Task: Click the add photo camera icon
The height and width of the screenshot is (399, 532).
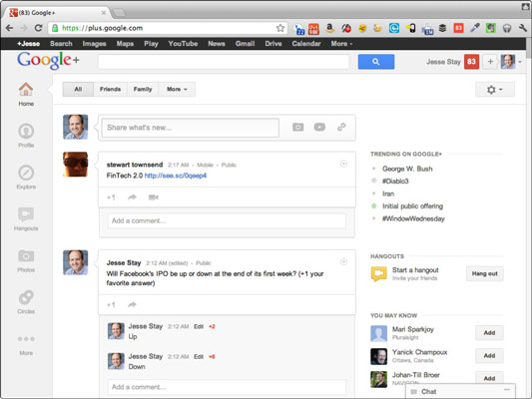Action: pos(297,127)
